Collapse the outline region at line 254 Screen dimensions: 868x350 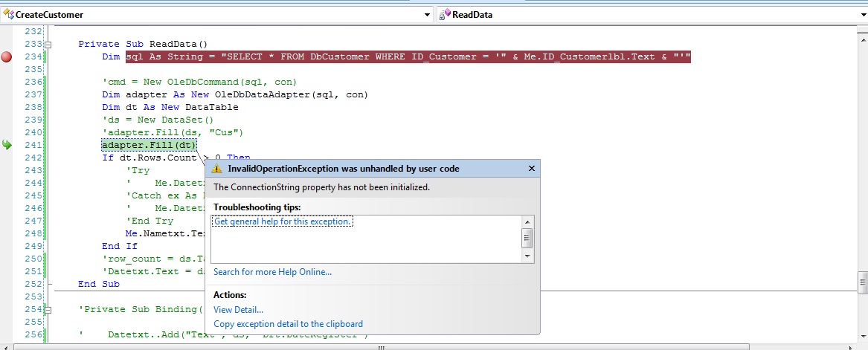[48, 310]
